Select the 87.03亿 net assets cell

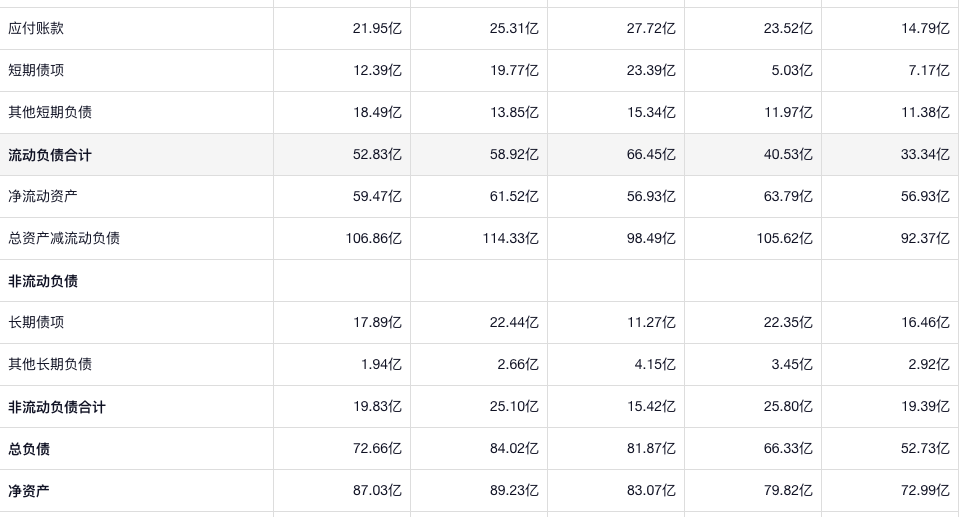tap(377, 491)
